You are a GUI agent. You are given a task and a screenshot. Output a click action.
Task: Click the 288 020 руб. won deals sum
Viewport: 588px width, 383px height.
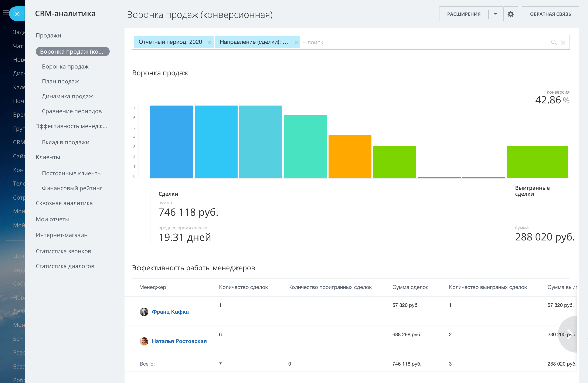click(545, 237)
